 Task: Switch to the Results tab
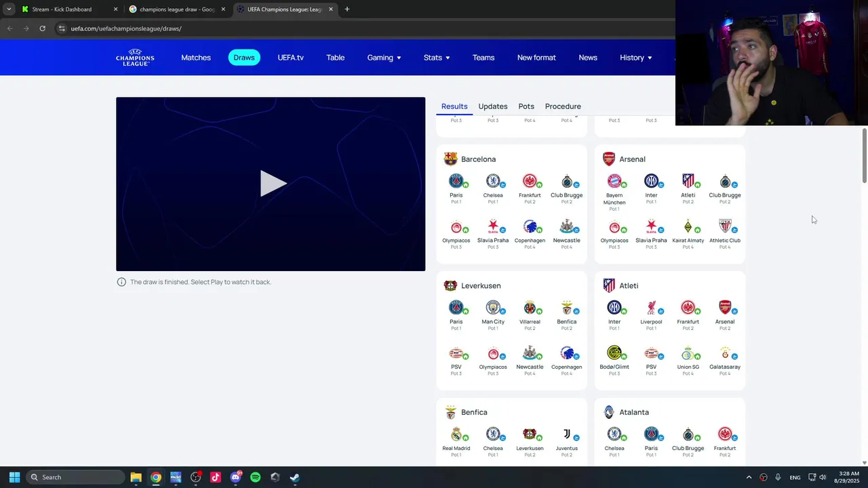(454, 106)
